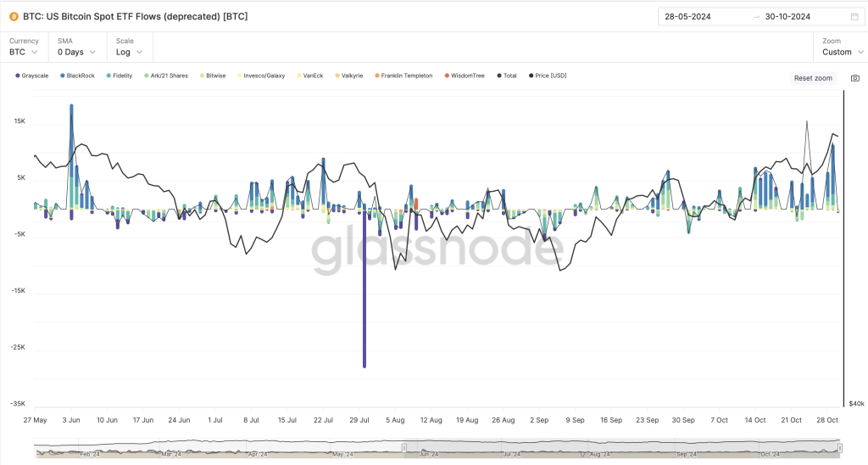The image size is (868, 465).
Task: Toggle Bitwise legend entry
Action: [x=213, y=76]
